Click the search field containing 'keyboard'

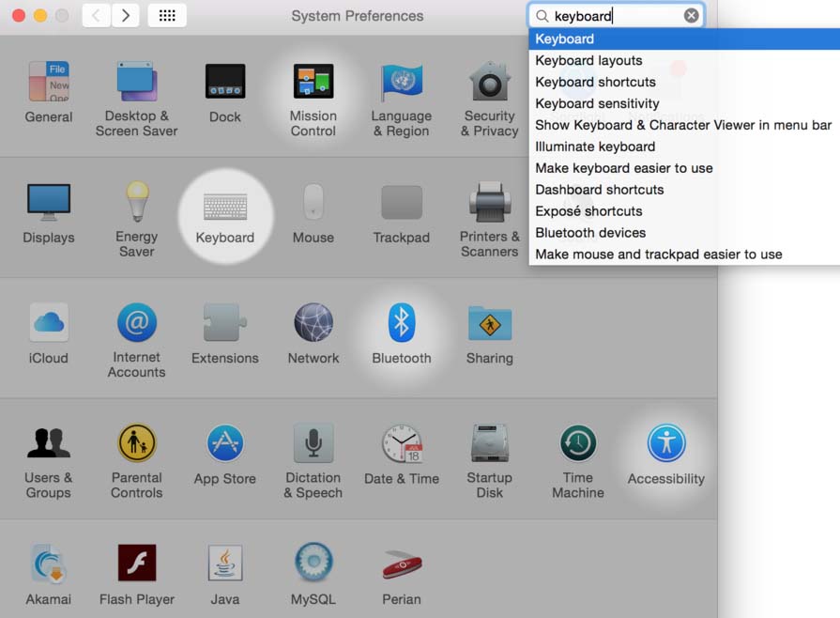(x=616, y=16)
